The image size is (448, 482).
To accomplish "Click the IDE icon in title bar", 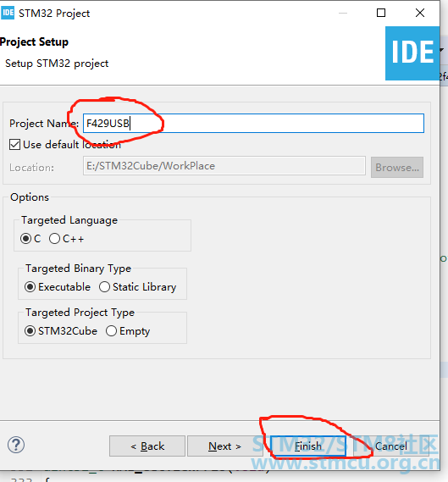I will coord(7,13).
